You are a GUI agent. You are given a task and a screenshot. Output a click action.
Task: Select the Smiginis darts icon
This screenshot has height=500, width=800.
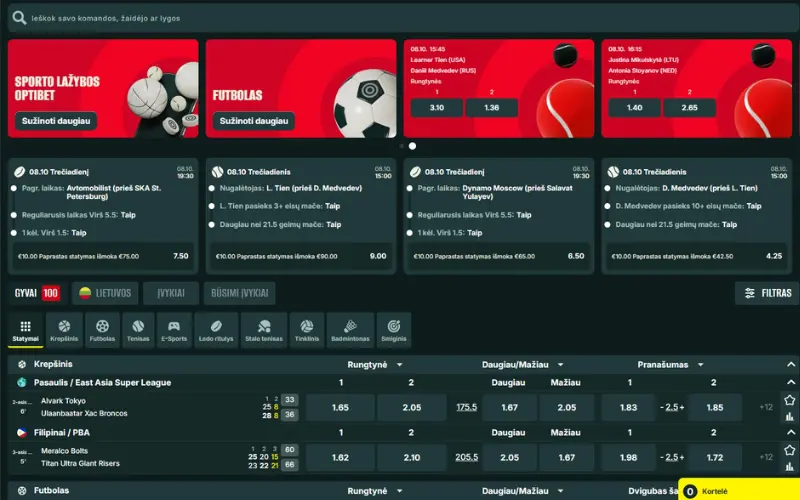[x=394, y=331]
